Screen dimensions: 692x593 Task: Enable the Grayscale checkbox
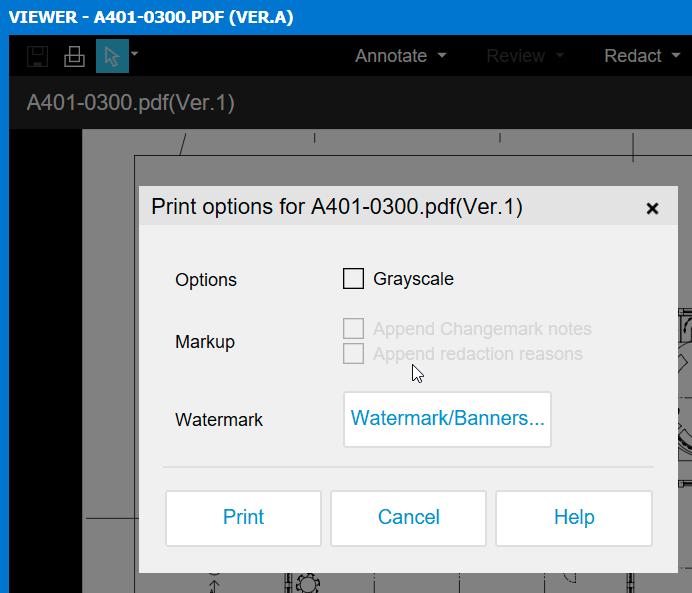click(x=353, y=278)
